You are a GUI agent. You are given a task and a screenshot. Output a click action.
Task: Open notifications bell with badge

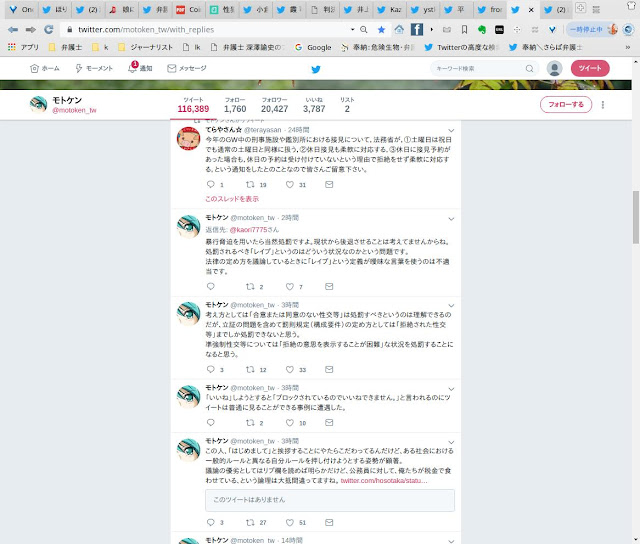[133, 68]
